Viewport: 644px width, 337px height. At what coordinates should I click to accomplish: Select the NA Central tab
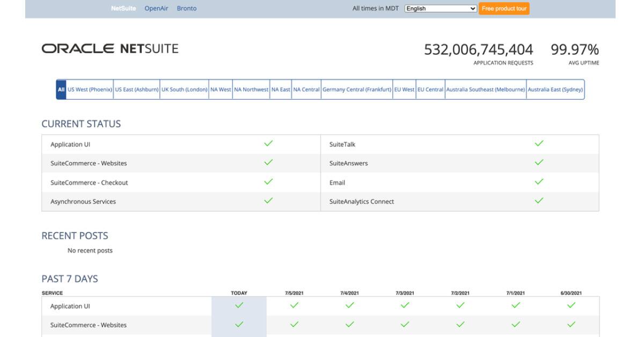306,90
